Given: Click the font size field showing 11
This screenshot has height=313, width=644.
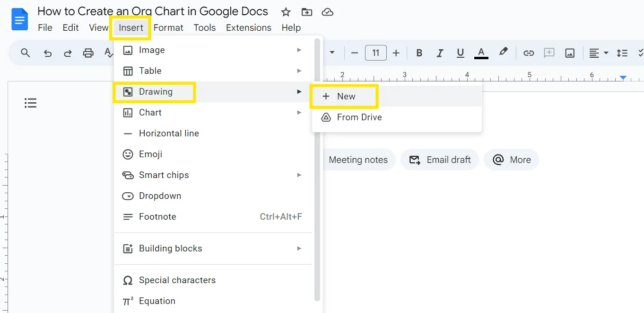Looking at the screenshot, I should (x=376, y=53).
